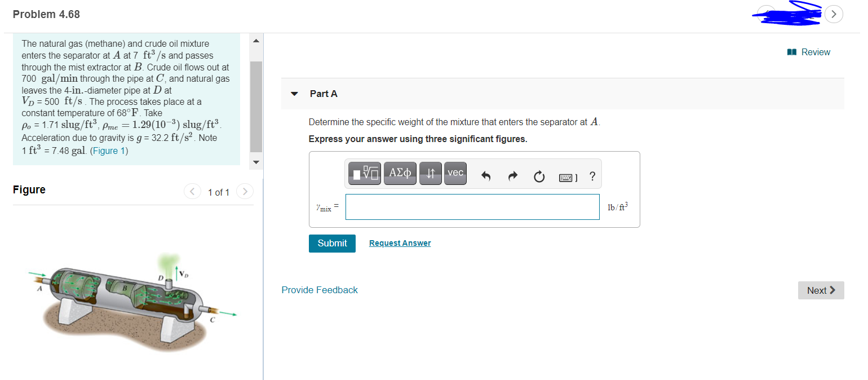Viewport: 868px width, 380px height.
Task: Select the Part A tab header
Action: (324, 94)
